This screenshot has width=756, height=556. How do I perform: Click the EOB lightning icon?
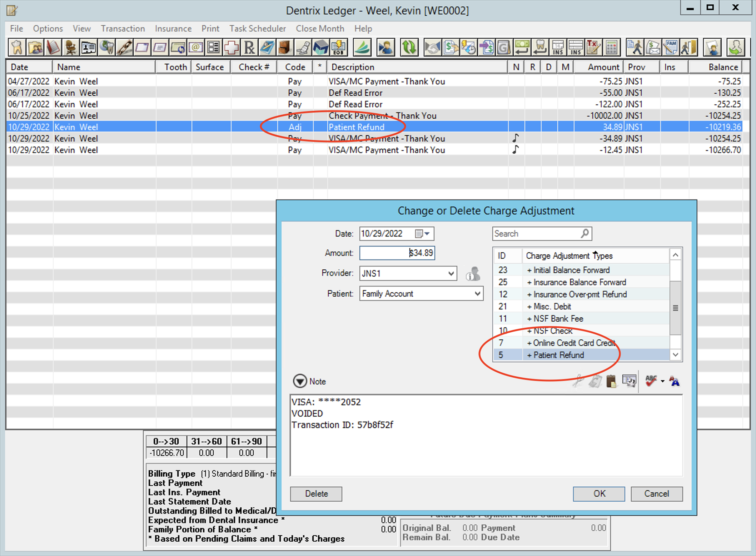(x=339, y=48)
